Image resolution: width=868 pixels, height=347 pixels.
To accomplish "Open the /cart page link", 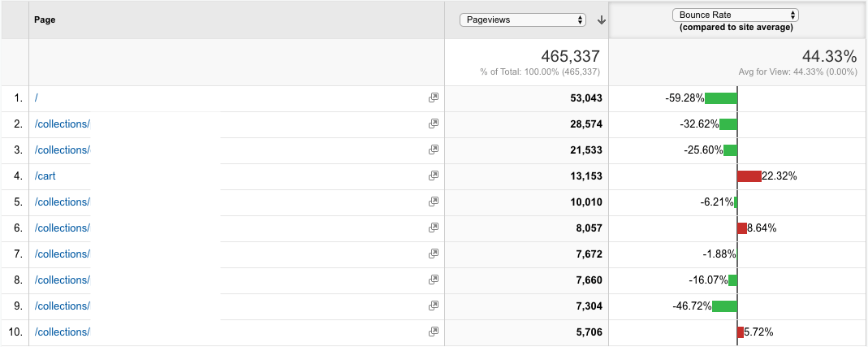I will tap(45, 176).
